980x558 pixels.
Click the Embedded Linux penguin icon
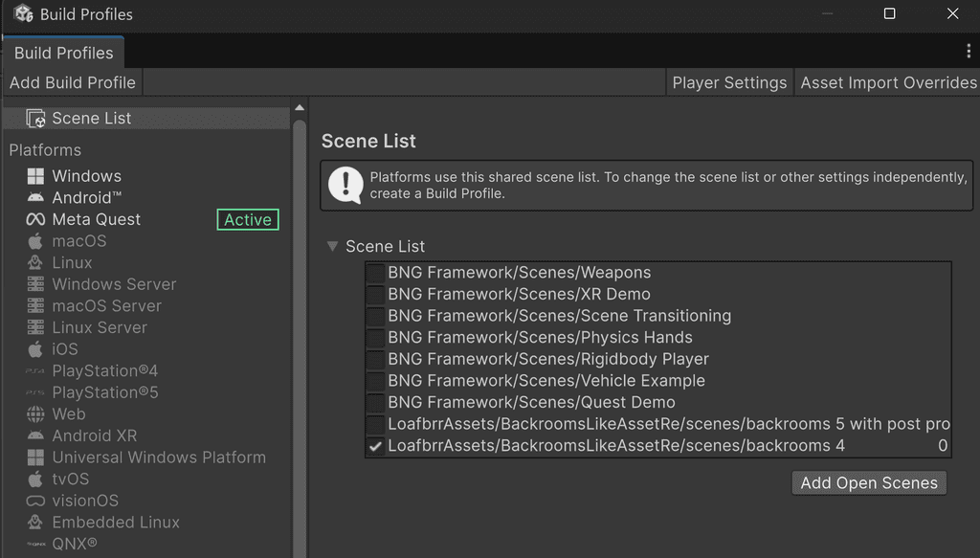coord(35,522)
